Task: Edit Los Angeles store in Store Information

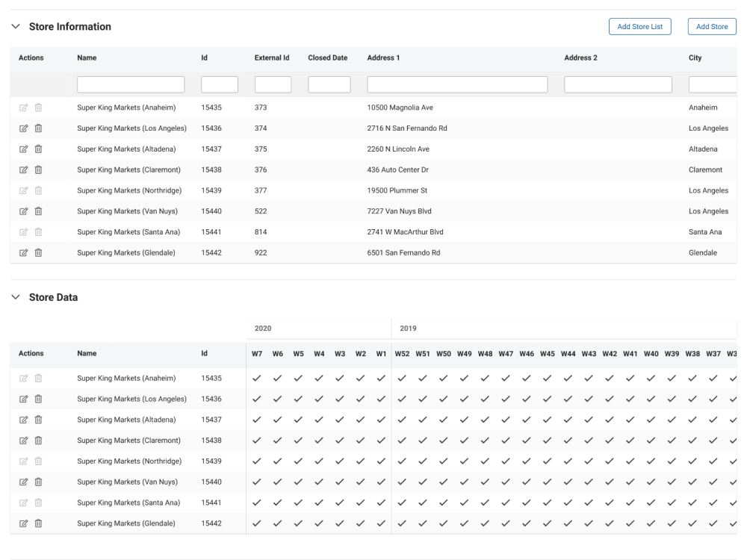Action: pyautogui.click(x=23, y=128)
